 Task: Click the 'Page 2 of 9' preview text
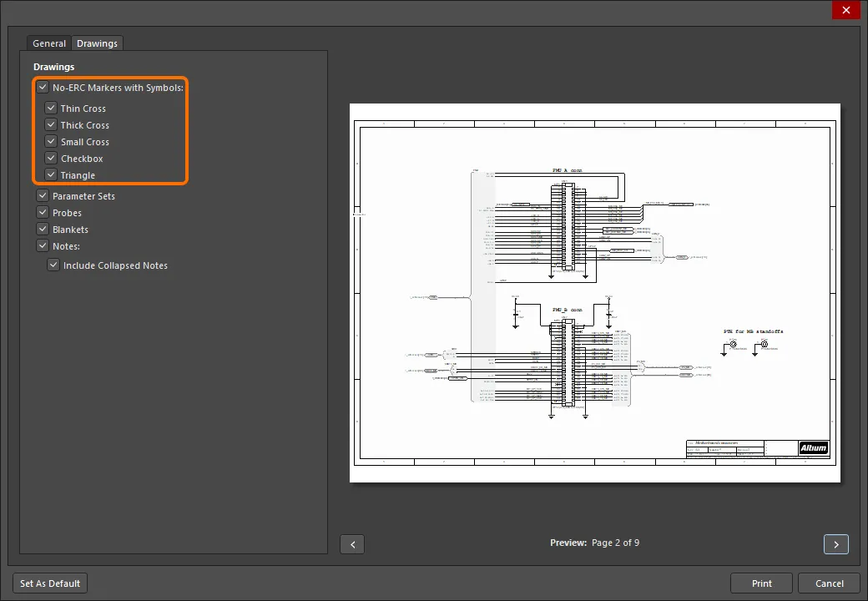[616, 543]
